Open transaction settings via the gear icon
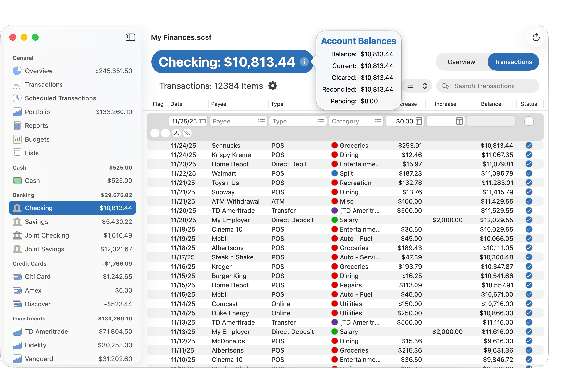 click(273, 86)
